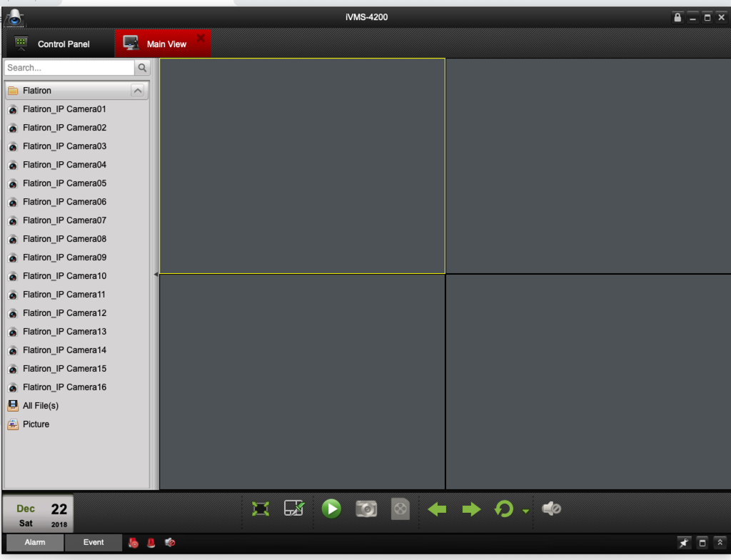Viewport: 731px width, 560px height.
Task: Select Flatiron_IP Camera16
Action: click(76, 387)
